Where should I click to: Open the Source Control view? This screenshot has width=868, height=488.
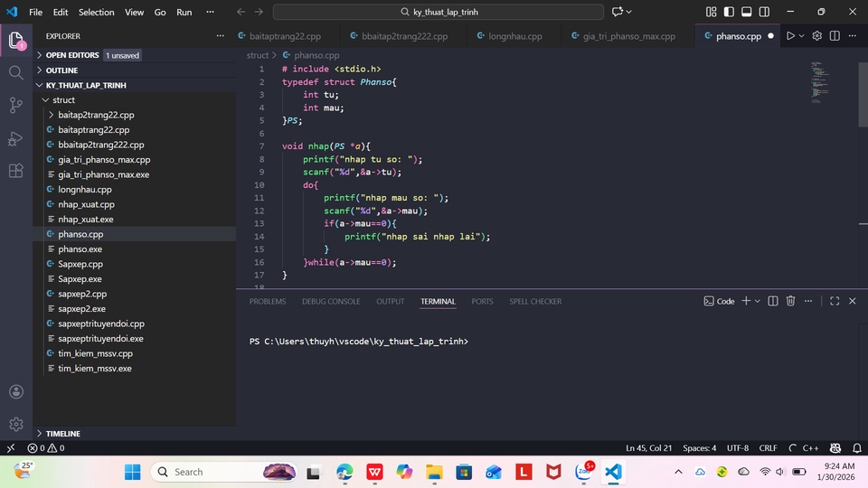pyautogui.click(x=16, y=105)
